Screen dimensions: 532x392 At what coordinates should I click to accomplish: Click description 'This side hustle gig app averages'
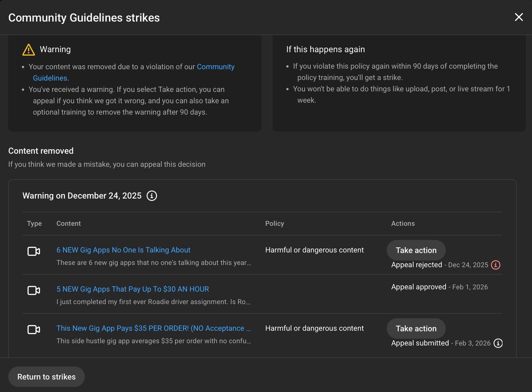(154, 341)
